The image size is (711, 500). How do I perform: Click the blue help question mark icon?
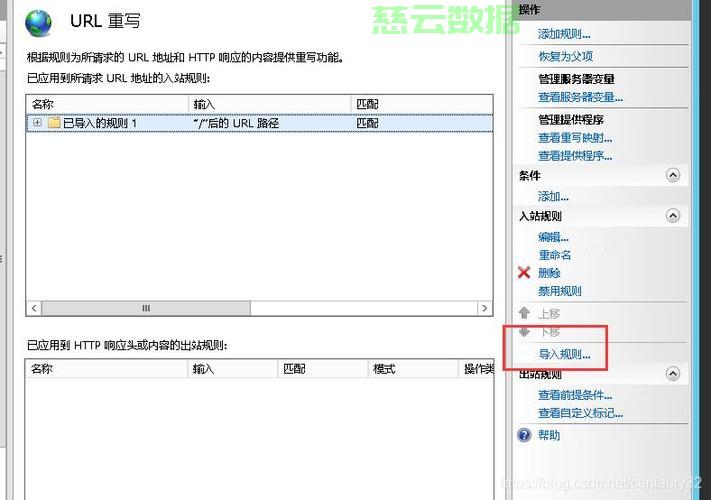point(524,435)
